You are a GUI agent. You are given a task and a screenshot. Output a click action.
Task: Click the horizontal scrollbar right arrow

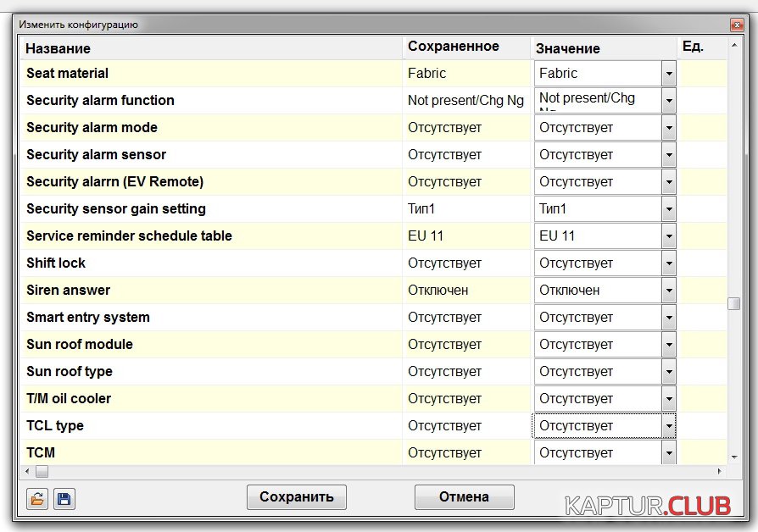coord(722,471)
